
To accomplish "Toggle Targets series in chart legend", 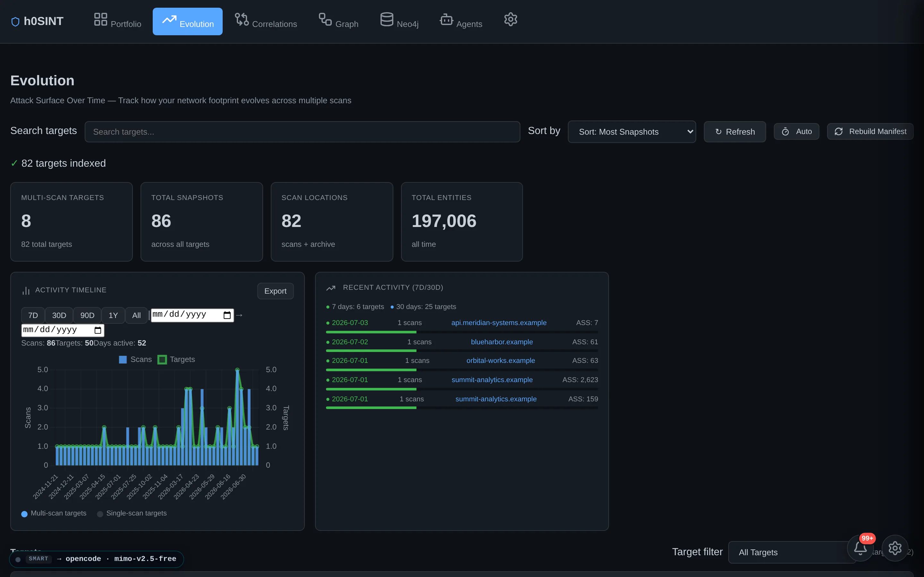I will [x=176, y=359].
